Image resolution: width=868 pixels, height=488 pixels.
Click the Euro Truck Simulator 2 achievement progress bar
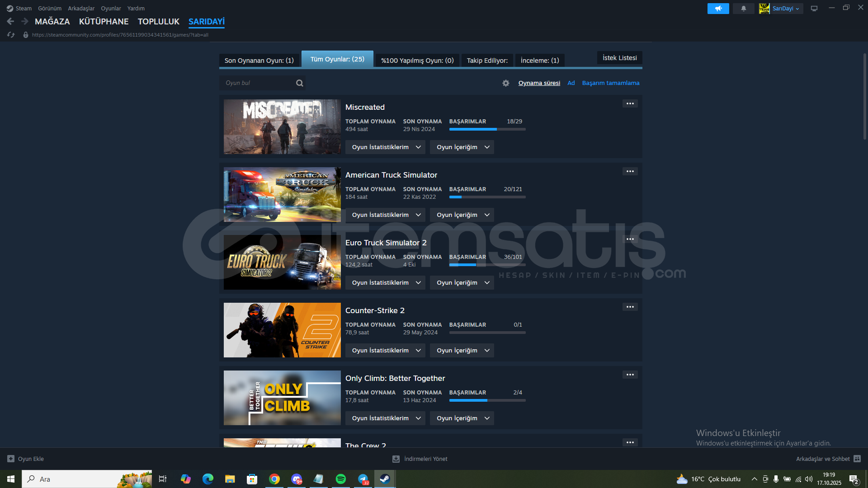(x=487, y=265)
